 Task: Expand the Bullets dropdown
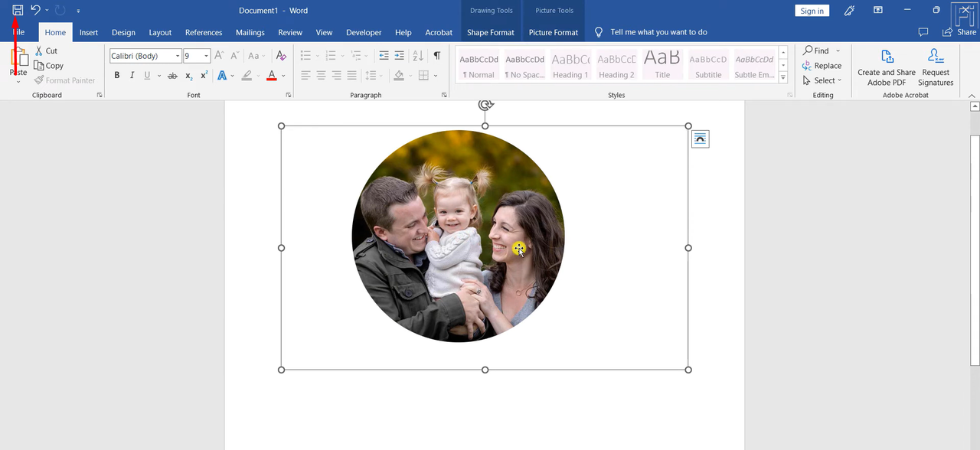tap(315, 55)
